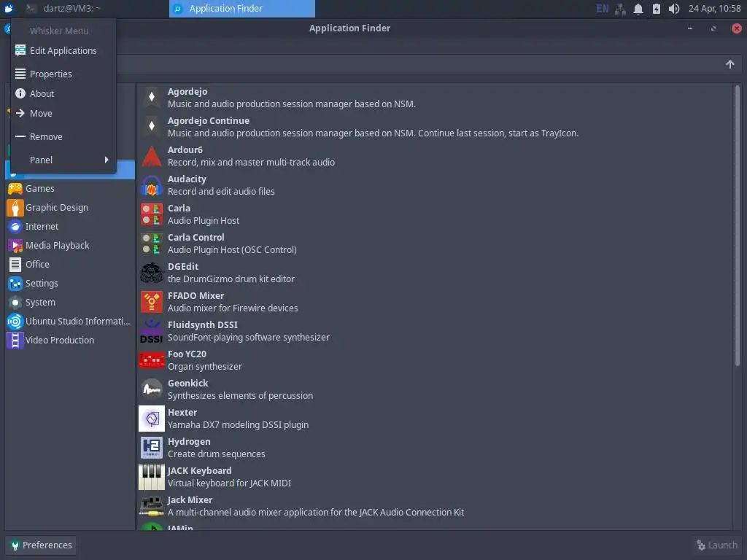The height and width of the screenshot is (560, 747).
Task: Click the Settings category icon
Action: click(x=15, y=284)
